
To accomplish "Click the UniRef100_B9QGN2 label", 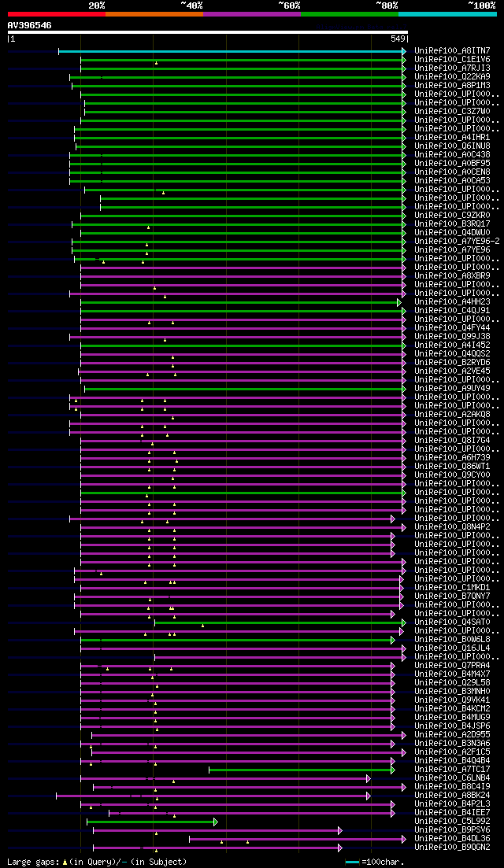I will coord(452,847).
